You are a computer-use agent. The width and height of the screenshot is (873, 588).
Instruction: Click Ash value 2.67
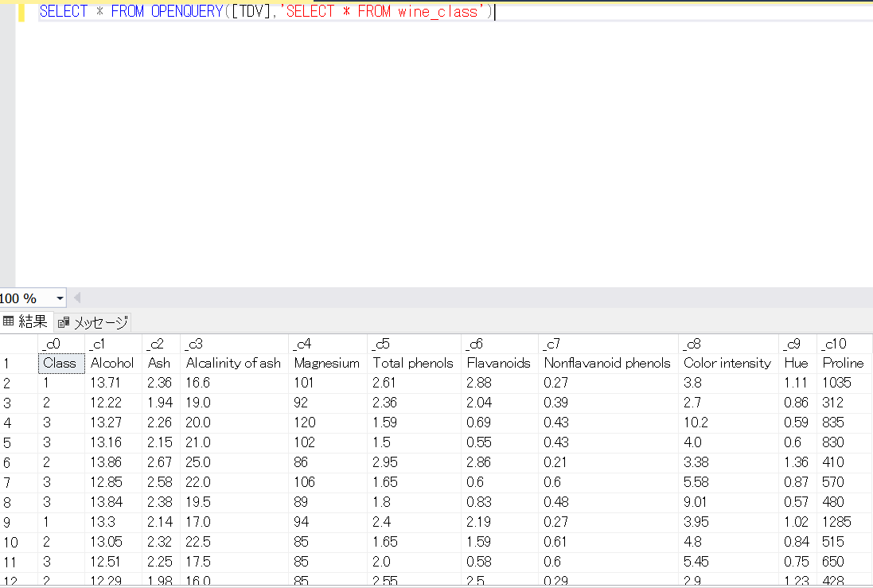(162, 462)
